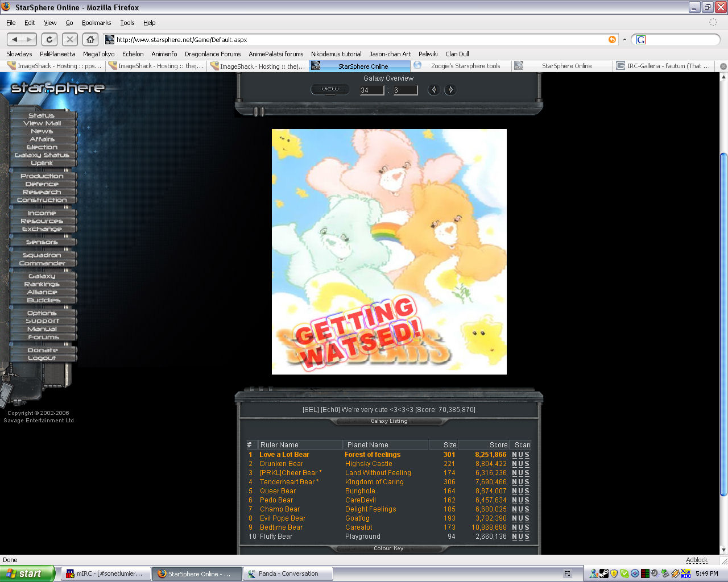
Task: Open the Edit menu
Action: click(x=30, y=23)
